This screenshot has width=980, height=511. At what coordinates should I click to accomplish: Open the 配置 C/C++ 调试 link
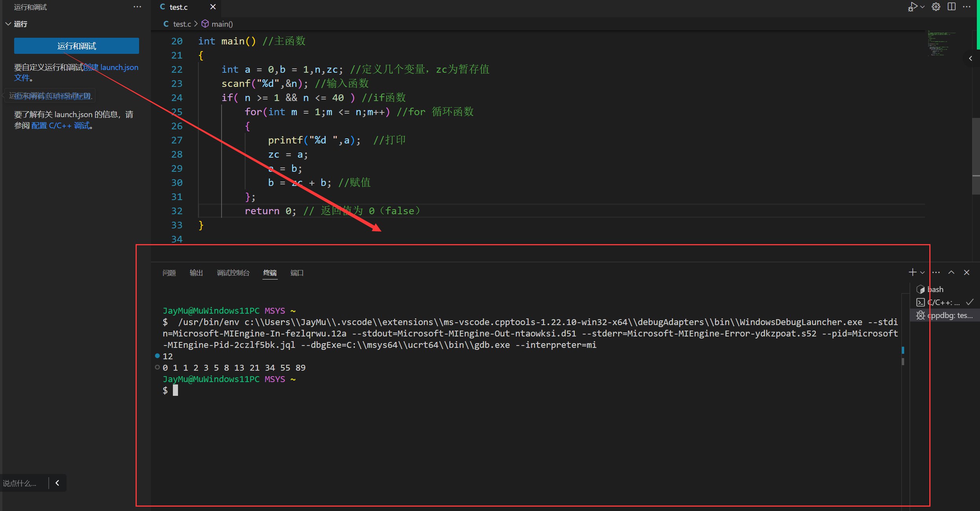61,126
